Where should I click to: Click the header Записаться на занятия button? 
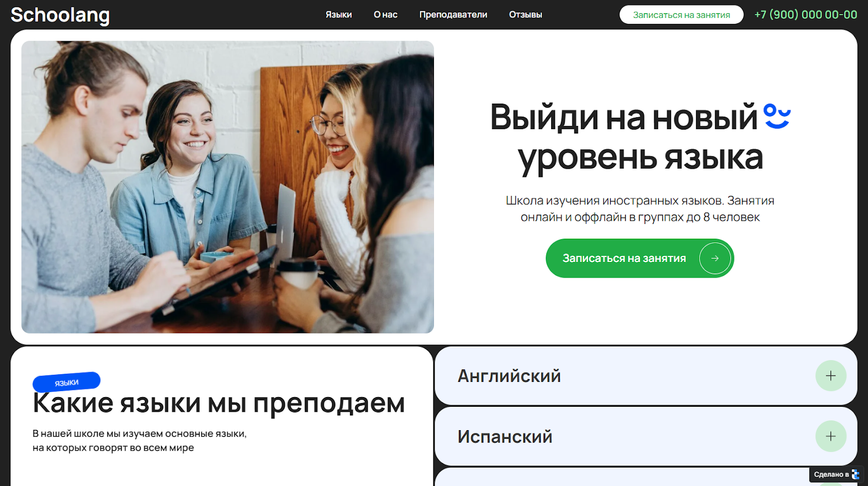pos(681,15)
